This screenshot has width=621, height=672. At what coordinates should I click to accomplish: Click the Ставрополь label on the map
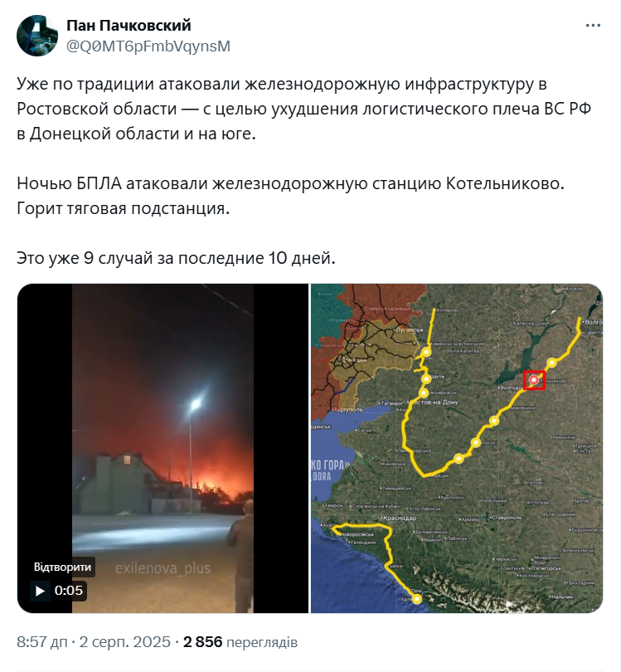click(506, 518)
